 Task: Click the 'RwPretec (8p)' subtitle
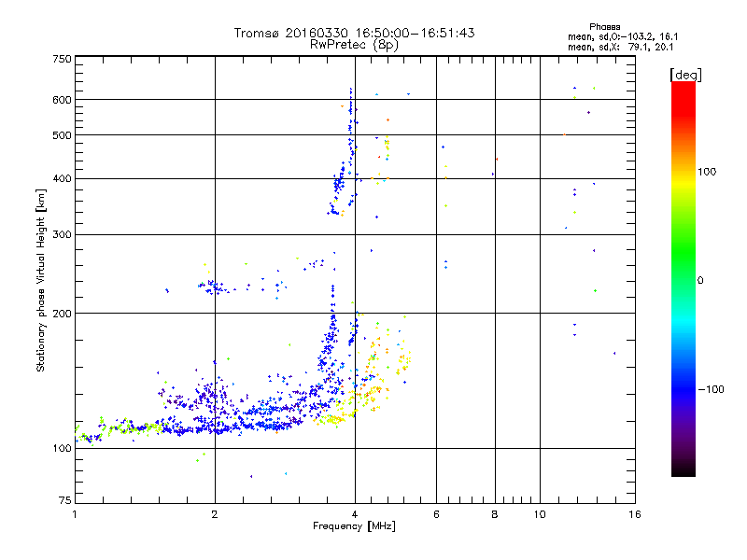[x=354, y=45]
